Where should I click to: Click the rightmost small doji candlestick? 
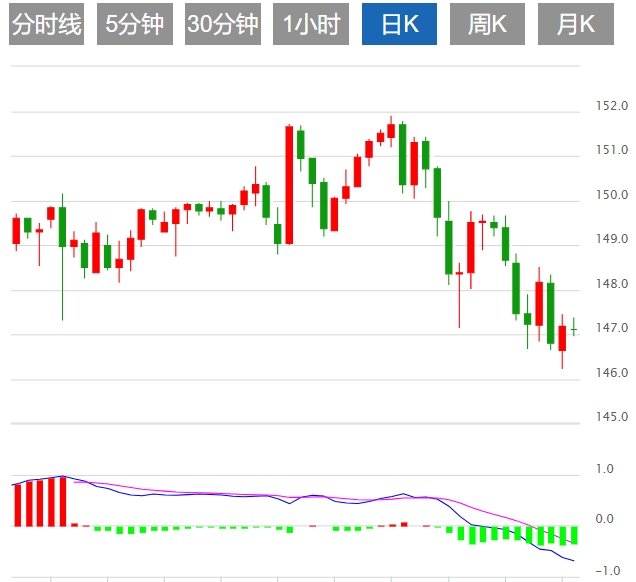click(574, 330)
